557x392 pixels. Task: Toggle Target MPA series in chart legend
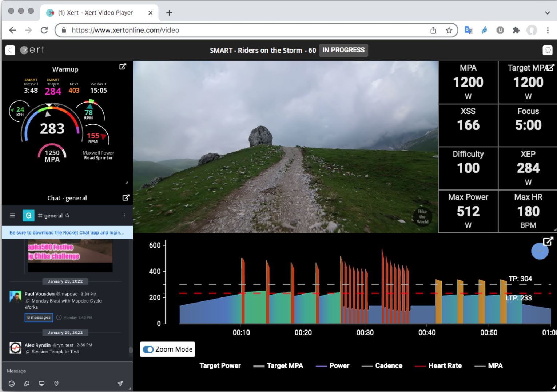tap(278, 366)
